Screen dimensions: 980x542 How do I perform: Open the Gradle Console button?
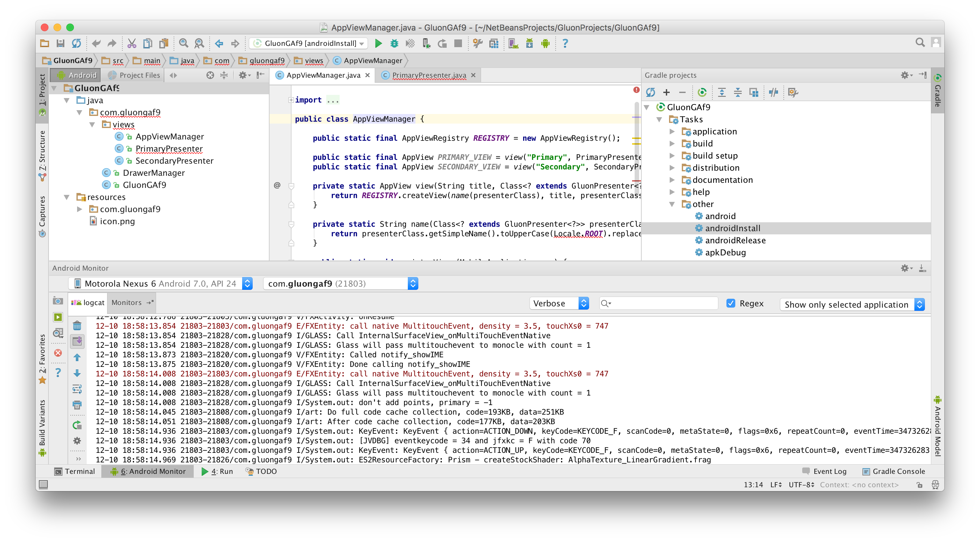point(894,471)
